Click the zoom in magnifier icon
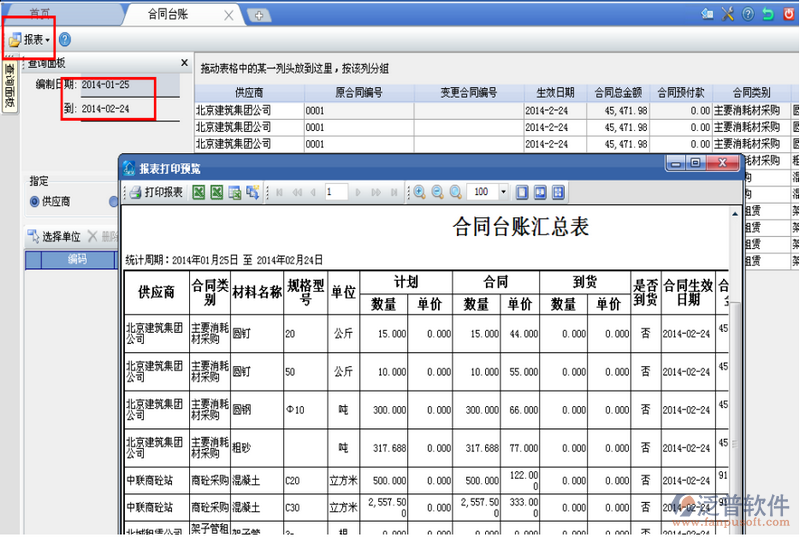The width and height of the screenshot is (800, 538). 420,192
